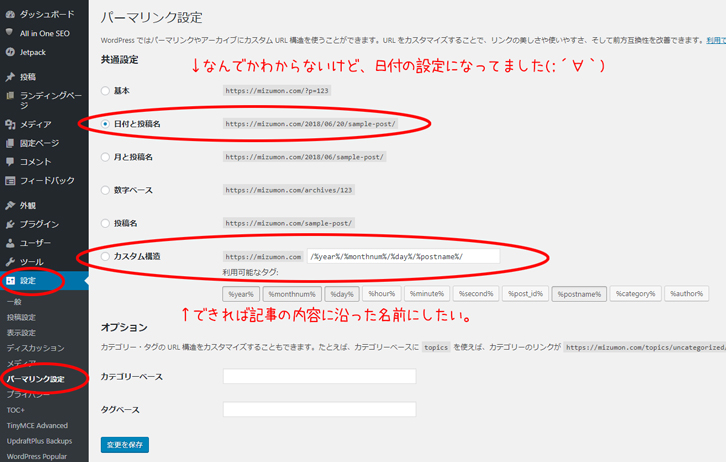
Task: Add the %author% tag
Action: [x=687, y=293]
